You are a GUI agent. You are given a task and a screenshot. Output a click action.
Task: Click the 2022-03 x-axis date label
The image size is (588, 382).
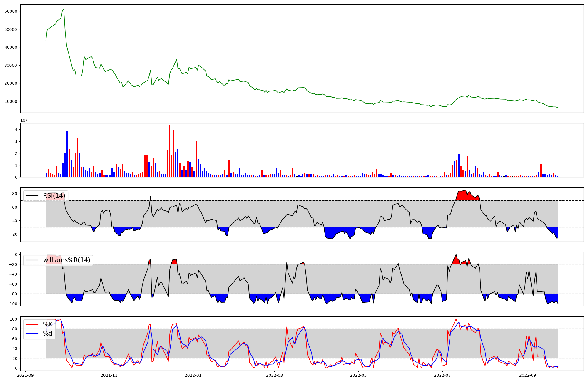point(275,375)
